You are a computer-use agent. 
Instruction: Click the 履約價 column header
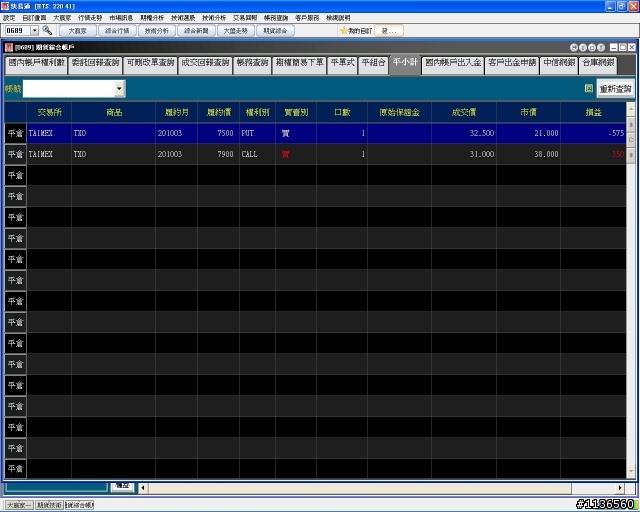pos(218,112)
